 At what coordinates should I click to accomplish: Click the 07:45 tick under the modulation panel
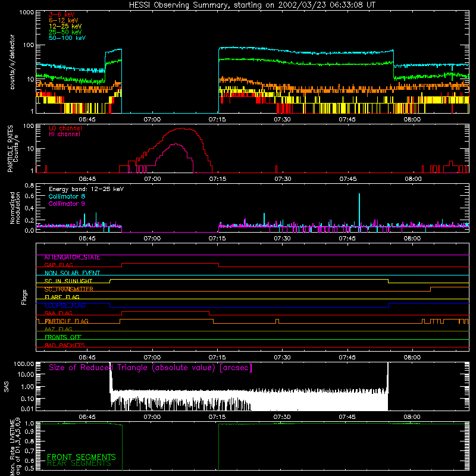347,239
